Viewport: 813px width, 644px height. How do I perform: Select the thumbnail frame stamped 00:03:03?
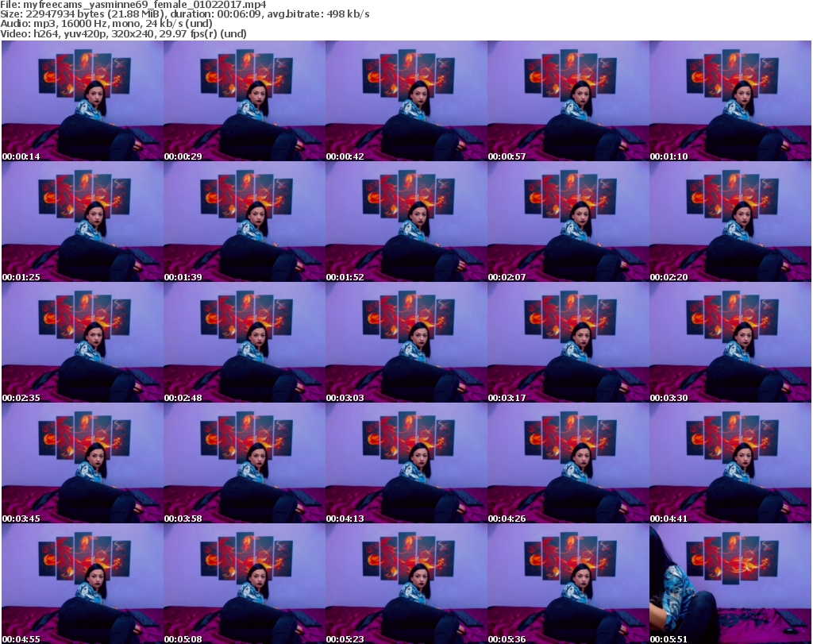(406, 343)
